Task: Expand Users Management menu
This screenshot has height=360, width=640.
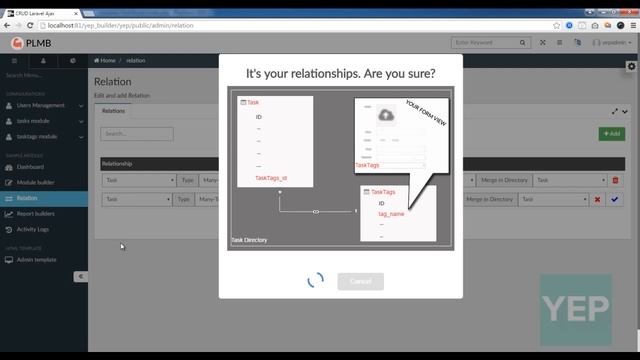Action: click(x=44, y=106)
